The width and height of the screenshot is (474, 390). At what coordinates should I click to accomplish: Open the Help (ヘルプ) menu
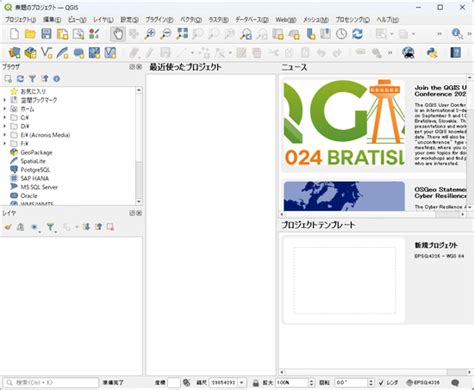(x=388, y=20)
